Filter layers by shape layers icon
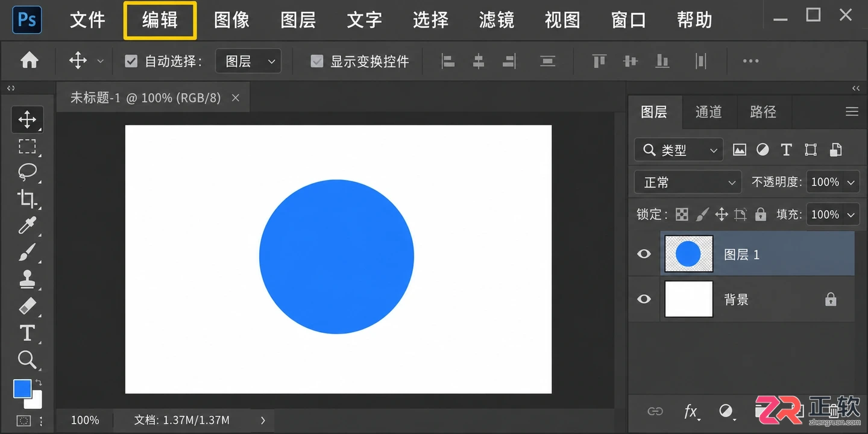This screenshot has width=868, height=434. pos(811,150)
